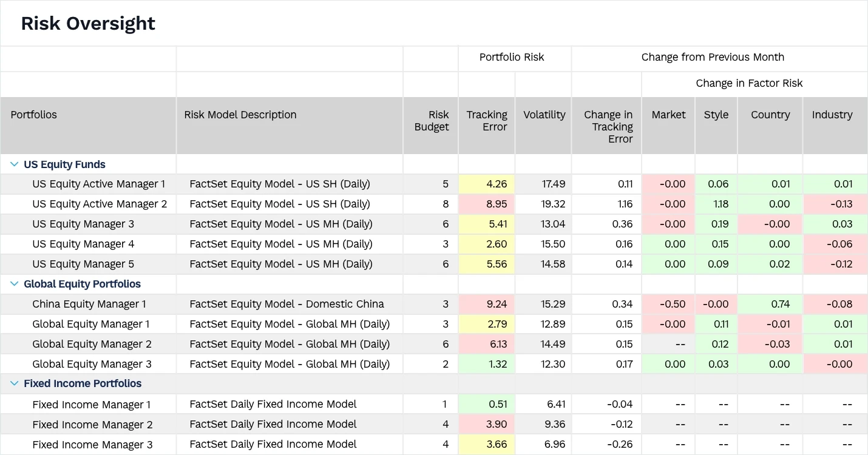868x455 pixels.
Task: Click the Risk Oversight report title
Action: coord(88,23)
